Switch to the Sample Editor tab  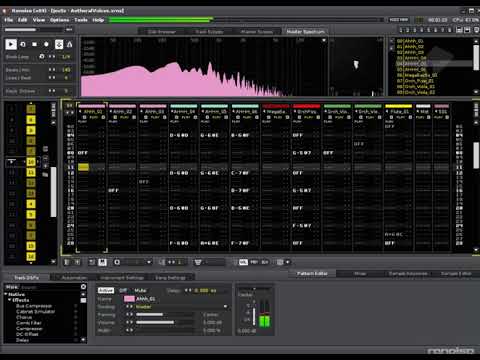pos(456,274)
